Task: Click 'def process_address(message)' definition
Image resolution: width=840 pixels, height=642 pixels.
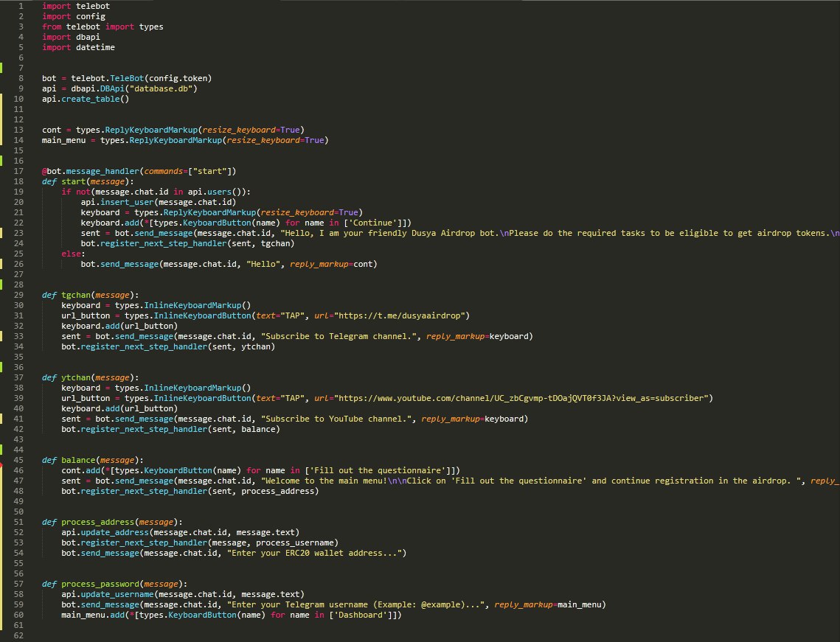Action: [112, 522]
